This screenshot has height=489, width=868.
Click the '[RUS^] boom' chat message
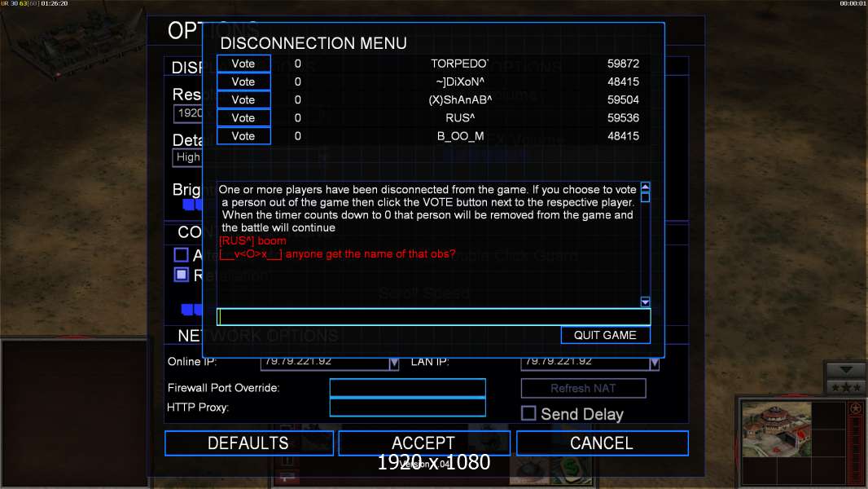(x=252, y=241)
